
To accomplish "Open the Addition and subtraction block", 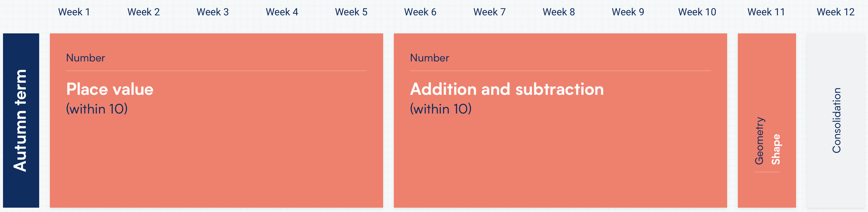I will (x=560, y=120).
